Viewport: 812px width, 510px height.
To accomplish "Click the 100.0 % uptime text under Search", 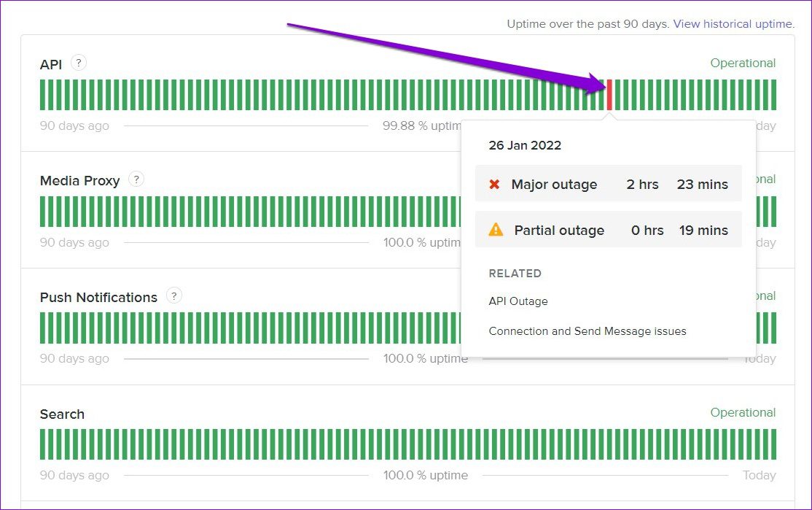I will click(x=426, y=476).
